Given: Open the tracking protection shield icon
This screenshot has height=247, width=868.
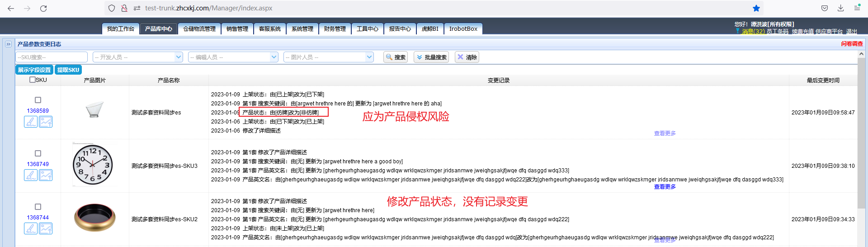Looking at the screenshot, I should [x=112, y=8].
